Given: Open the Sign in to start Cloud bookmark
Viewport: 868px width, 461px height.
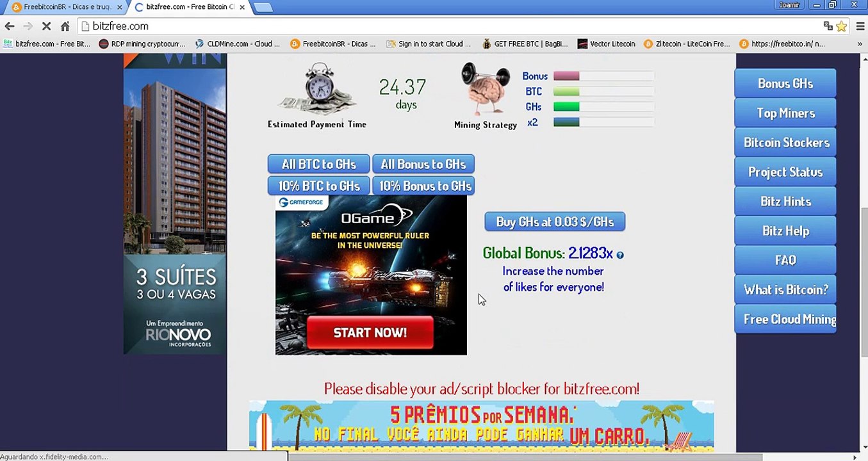Looking at the screenshot, I should click(x=429, y=44).
